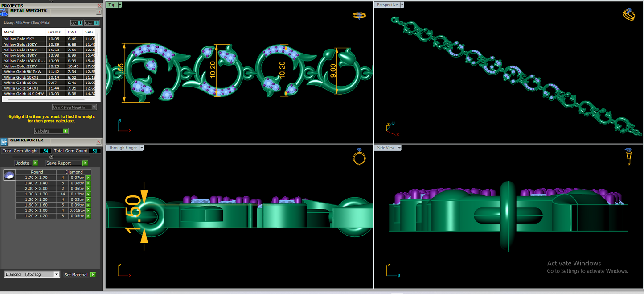This screenshot has width=644, height=294.
Task: Click the ring icon in Perspective viewport
Action: coord(628,15)
